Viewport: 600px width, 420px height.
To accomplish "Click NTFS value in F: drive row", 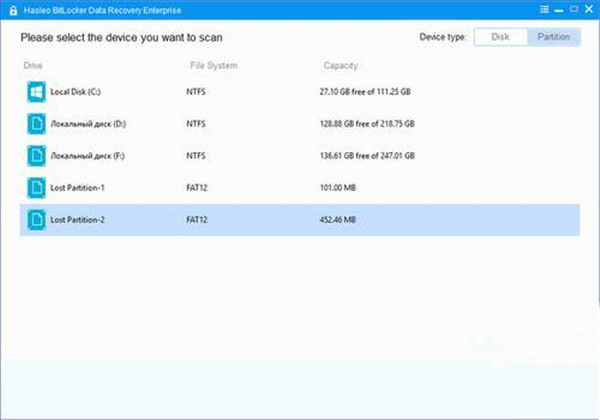I will pos(196,156).
